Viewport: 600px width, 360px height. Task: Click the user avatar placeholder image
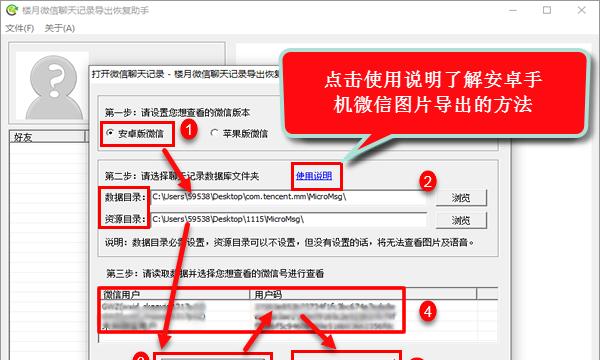click(x=53, y=86)
